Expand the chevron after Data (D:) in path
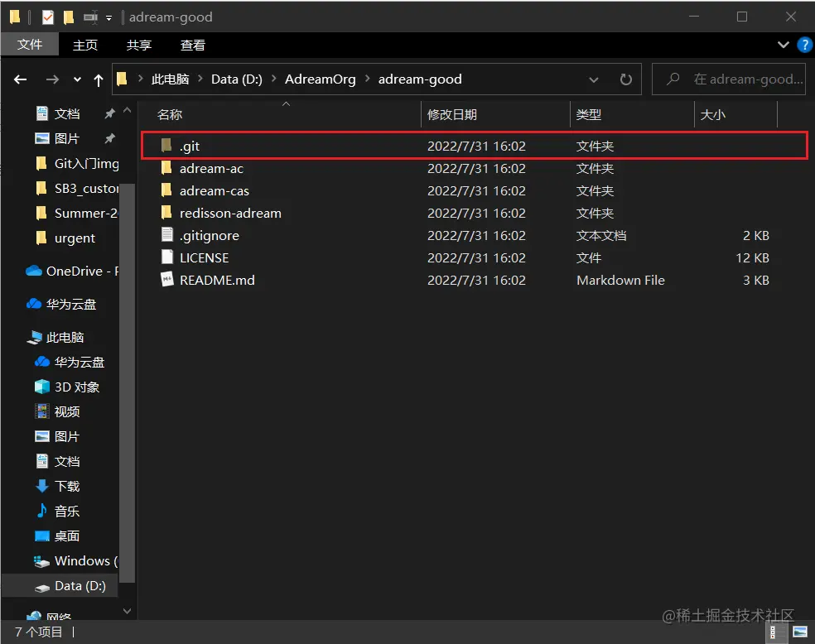The width and height of the screenshot is (815, 644). click(274, 79)
